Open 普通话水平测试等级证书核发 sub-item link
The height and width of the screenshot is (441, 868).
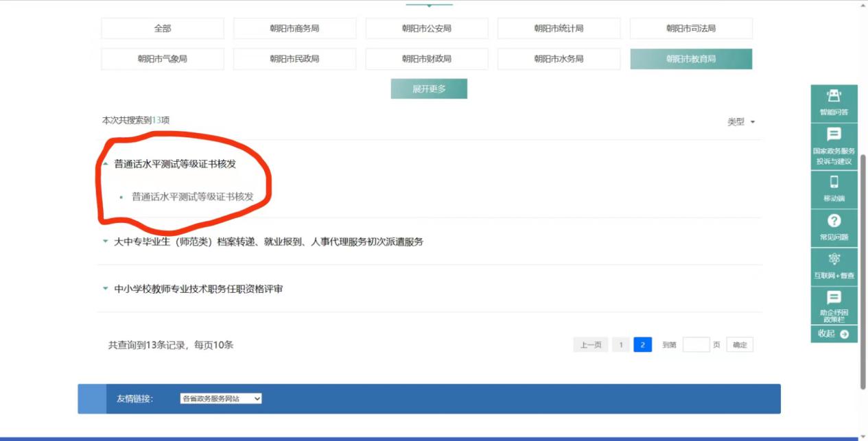[x=193, y=197]
